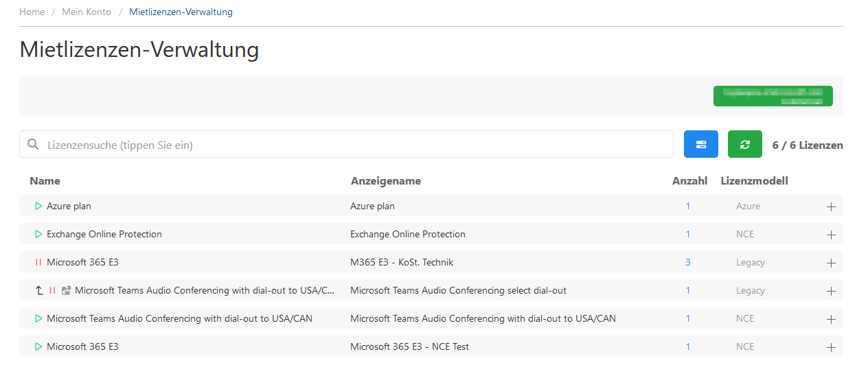868x378 pixels.
Task: Click the blurred green button at top right
Action: tap(773, 96)
